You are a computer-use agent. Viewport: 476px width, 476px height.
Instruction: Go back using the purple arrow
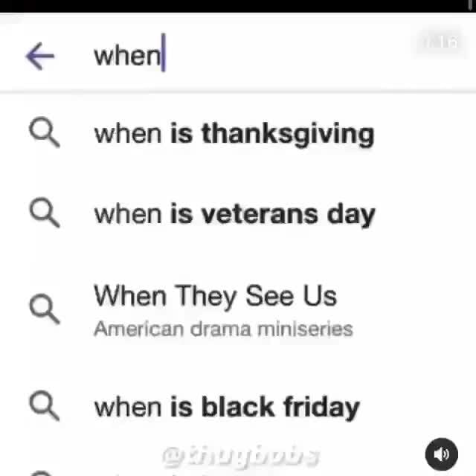click(x=39, y=56)
